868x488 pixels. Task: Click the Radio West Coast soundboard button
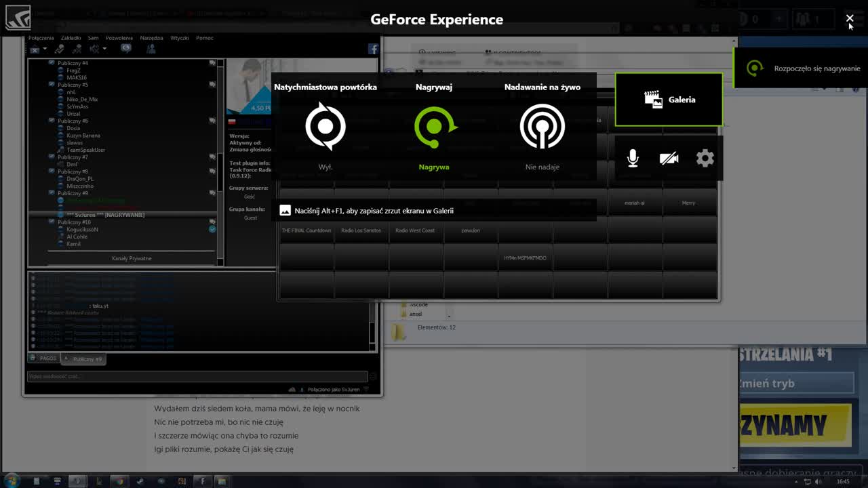(x=416, y=230)
